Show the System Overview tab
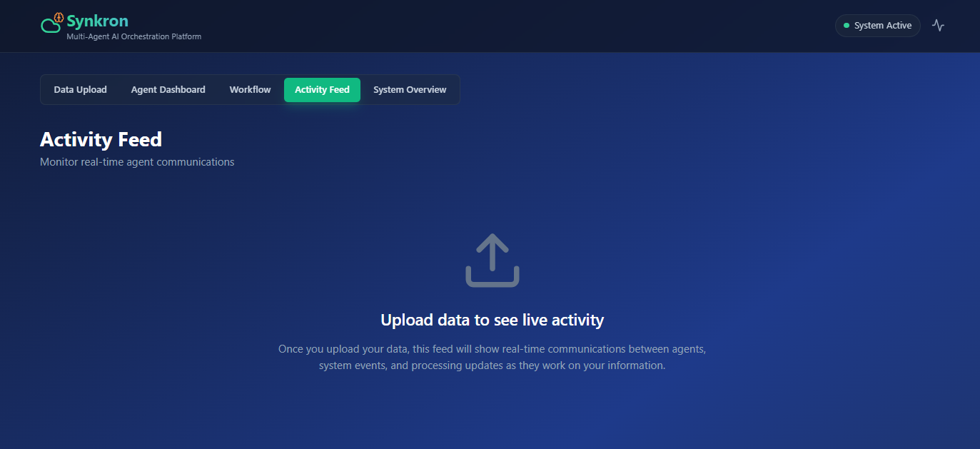Viewport: 980px width, 449px height. tap(410, 90)
